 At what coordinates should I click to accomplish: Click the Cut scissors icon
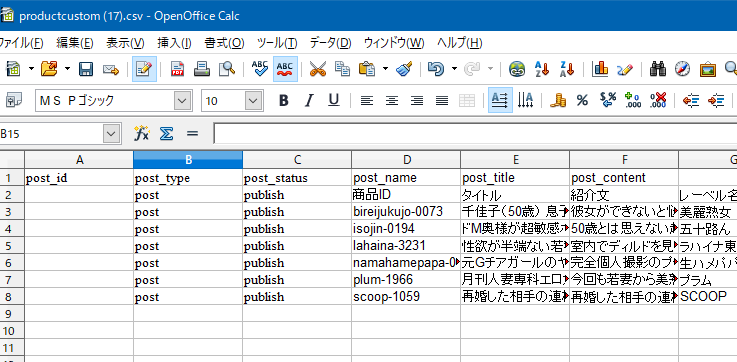pyautogui.click(x=318, y=70)
